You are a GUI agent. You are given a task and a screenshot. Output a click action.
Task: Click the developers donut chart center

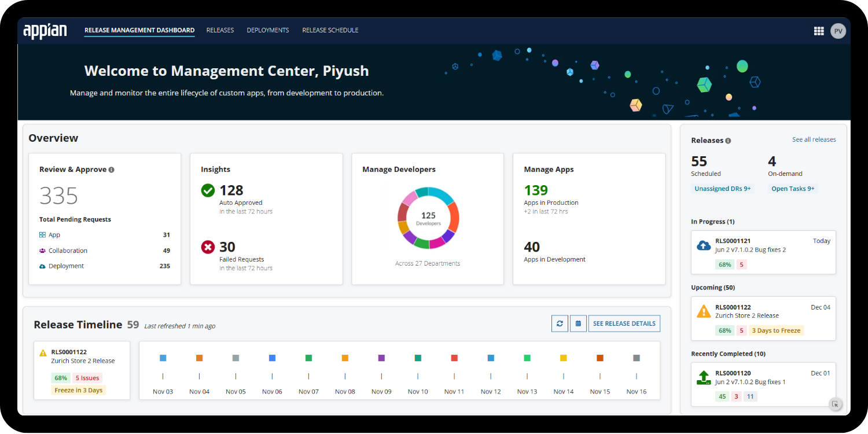point(428,218)
